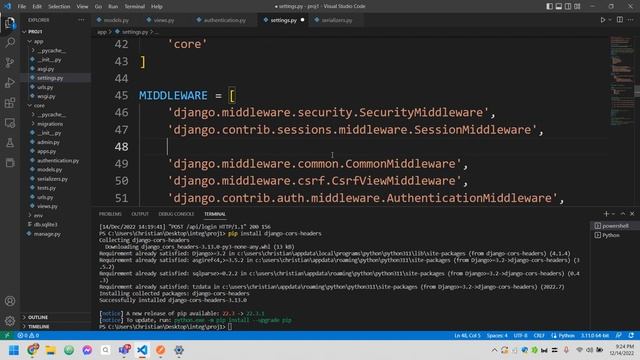Image resolution: width=640 pixels, height=360 pixels.
Task: Split the editor to the right
Action: click(x=620, y=20)
